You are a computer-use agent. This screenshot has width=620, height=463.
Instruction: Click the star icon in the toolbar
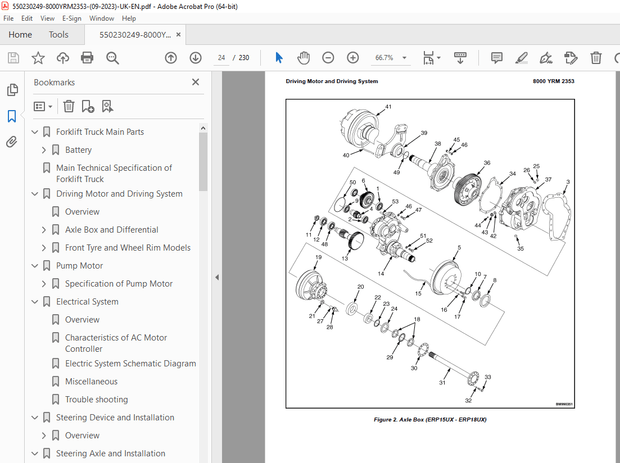click(38, 58)
